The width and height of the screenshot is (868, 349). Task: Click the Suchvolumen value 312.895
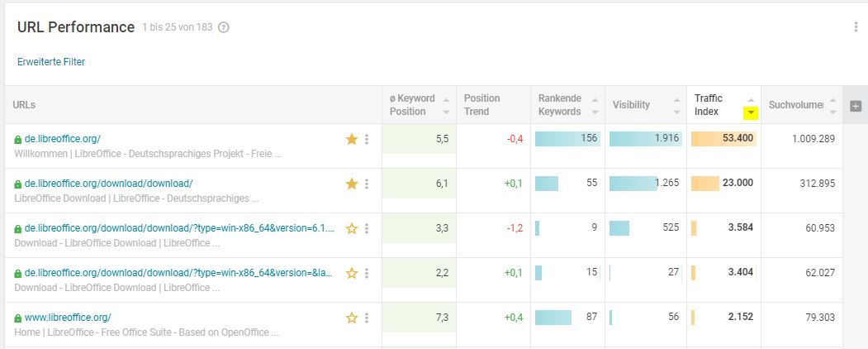coord(817,184)
